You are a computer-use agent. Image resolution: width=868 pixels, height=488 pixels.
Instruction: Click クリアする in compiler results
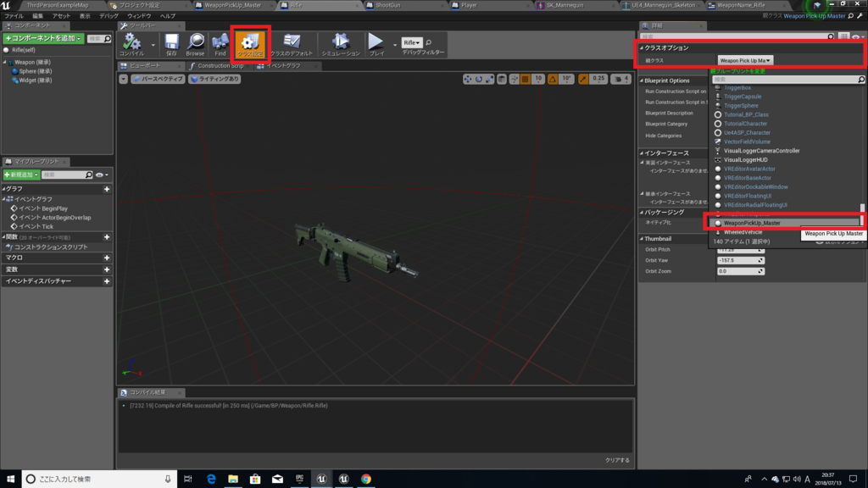617,460
